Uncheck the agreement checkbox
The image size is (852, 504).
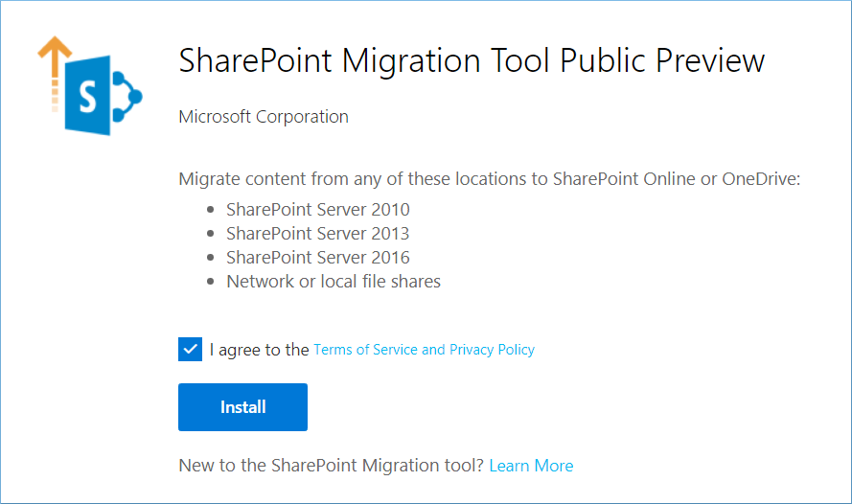click(x=190, y=349)
